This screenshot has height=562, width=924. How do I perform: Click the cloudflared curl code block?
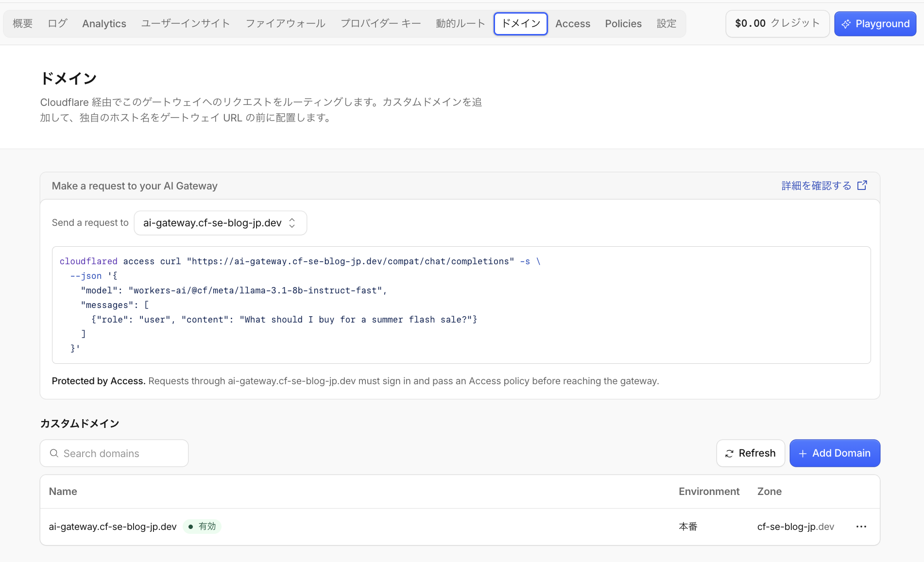461,305
